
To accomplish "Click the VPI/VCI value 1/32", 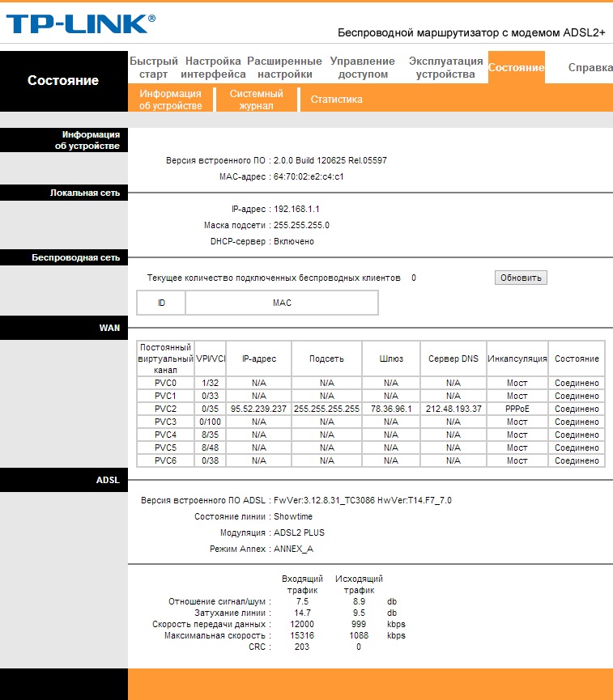I will click(x=210, y=383).
